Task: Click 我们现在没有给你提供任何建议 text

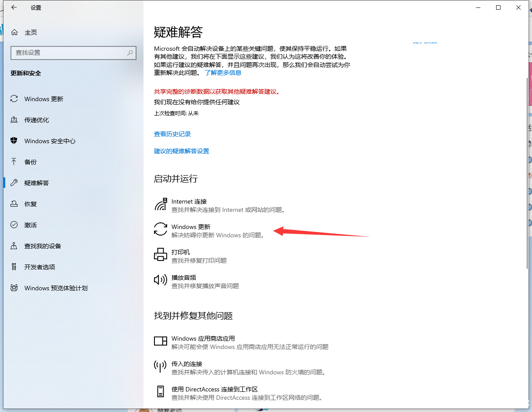Action: (x=197, y=102)
